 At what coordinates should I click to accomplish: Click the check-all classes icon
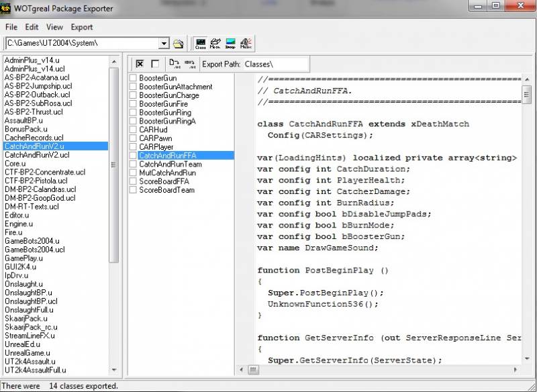click(x=140, y=64)
